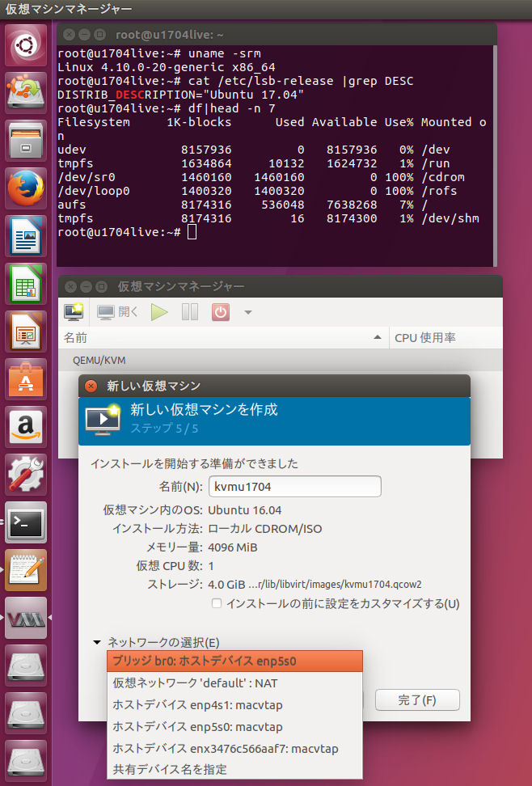The image size is (532, 786).
Task: Open second disk drive icon in launcher
Action: coord(26,714)
